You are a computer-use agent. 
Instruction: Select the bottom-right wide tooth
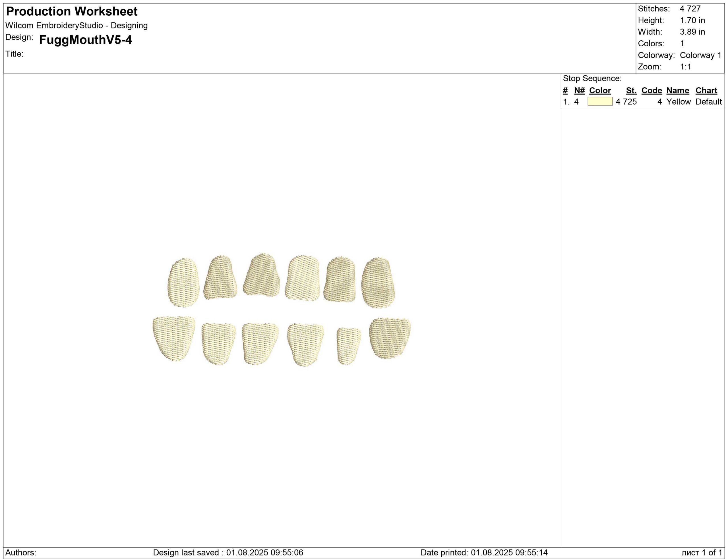[389, 338]
